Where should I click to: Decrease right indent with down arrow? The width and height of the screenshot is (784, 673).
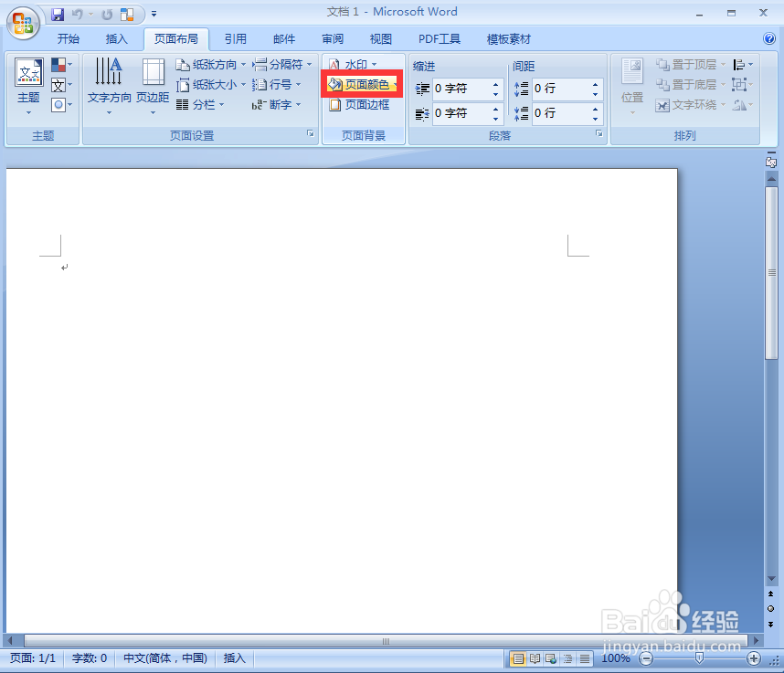[x=495, y=119]
